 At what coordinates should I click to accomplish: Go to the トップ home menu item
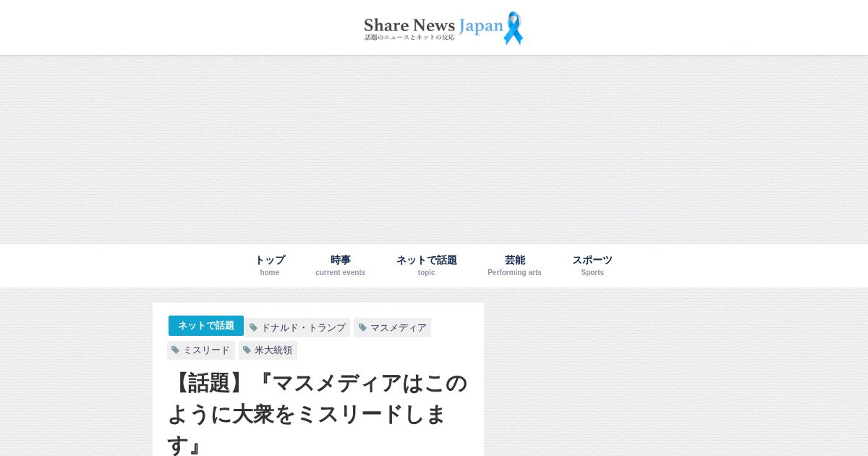pyautogui.click(x=270, y=265)
